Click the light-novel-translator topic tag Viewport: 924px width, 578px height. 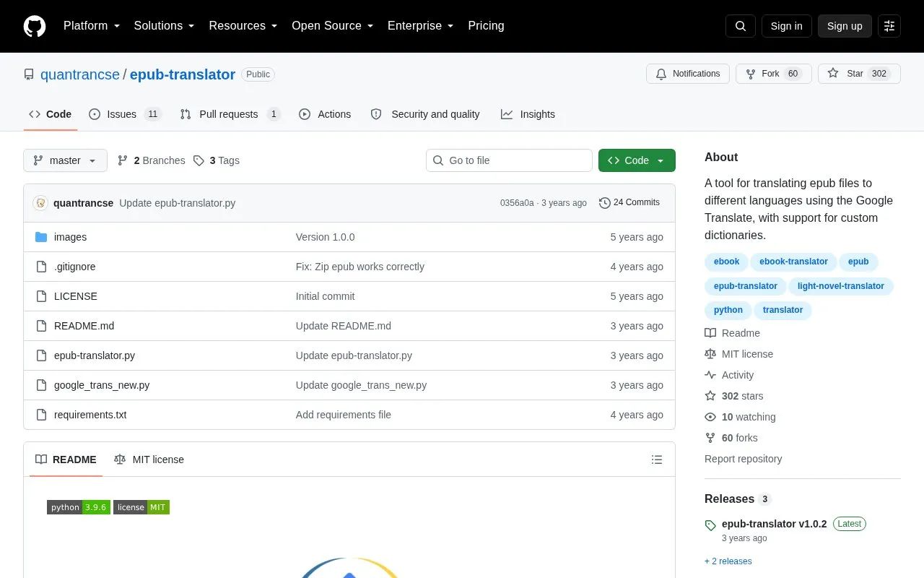(x=841, y=286)
